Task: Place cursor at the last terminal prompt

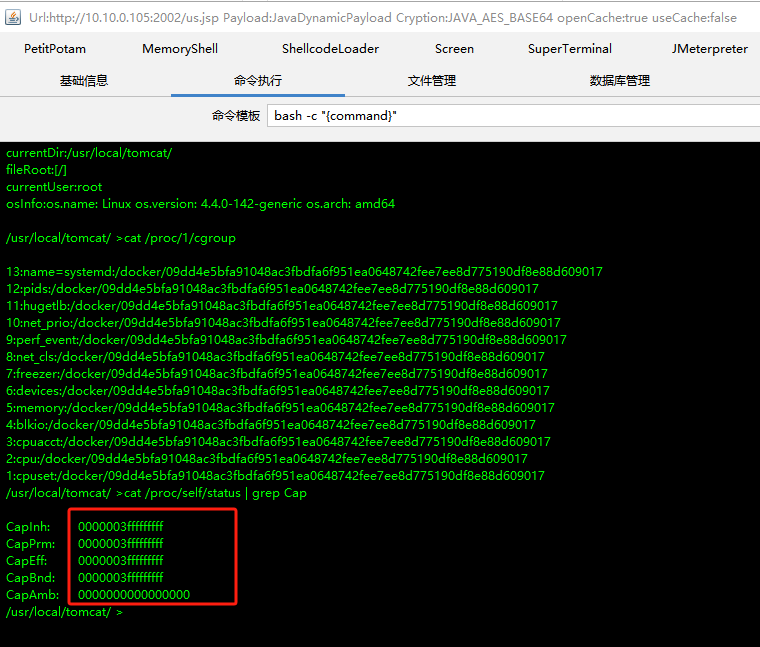Action: (x=128, y=612)
